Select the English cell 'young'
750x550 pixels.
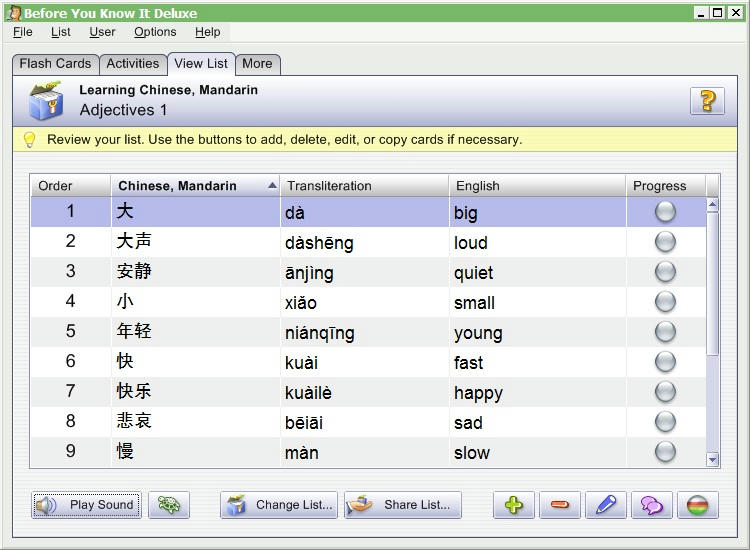(538, 332)
